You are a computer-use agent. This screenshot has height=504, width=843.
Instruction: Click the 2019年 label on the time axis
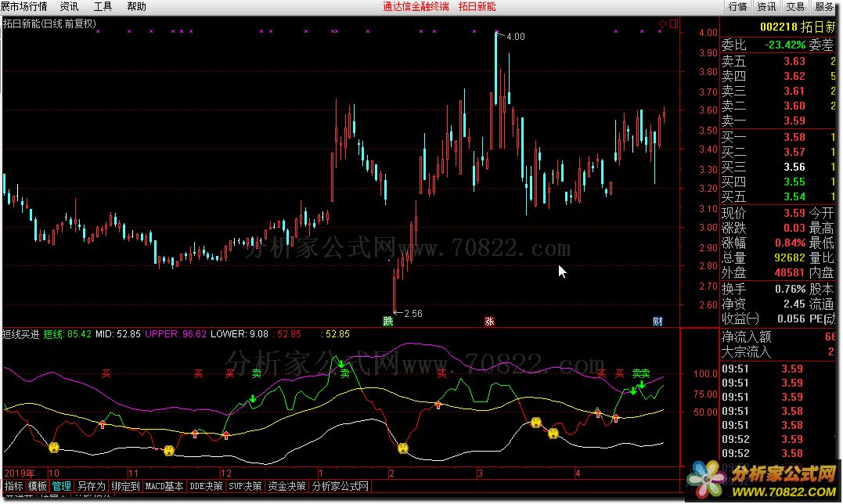(20, 473)
